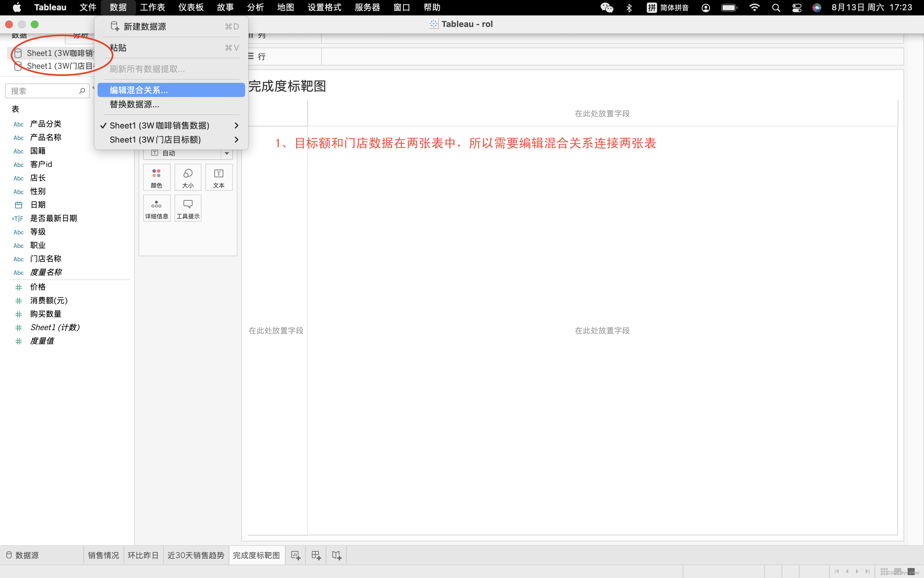Select the 职业 field
This screenshot has height=578, width=924.
(38, 245)
